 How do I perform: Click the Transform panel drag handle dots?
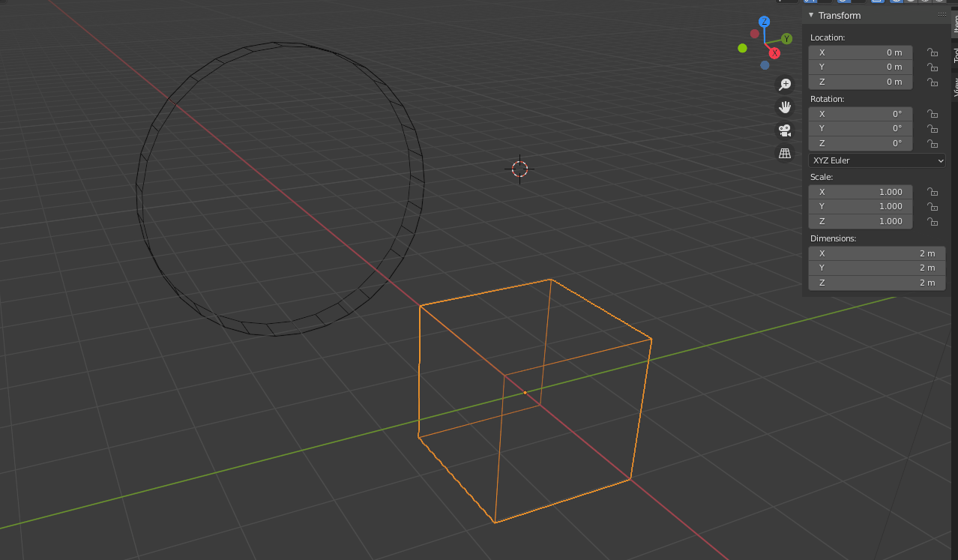[942, 13]
